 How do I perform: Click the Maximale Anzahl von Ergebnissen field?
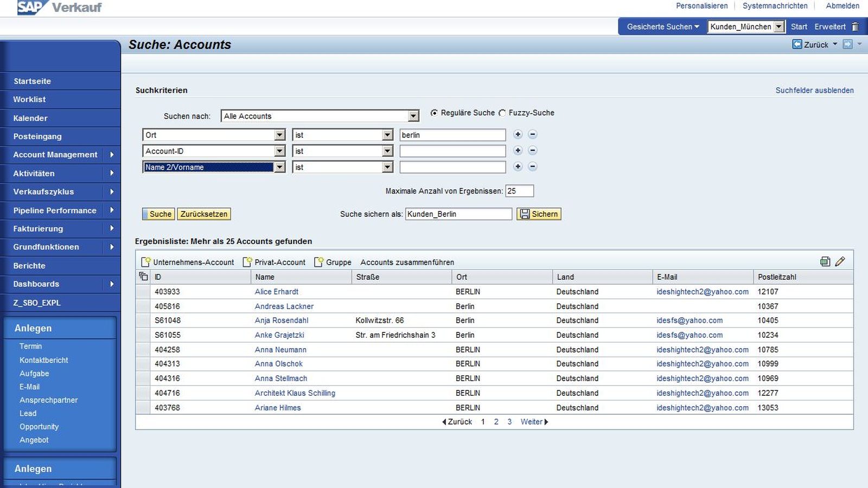(519, 191)
